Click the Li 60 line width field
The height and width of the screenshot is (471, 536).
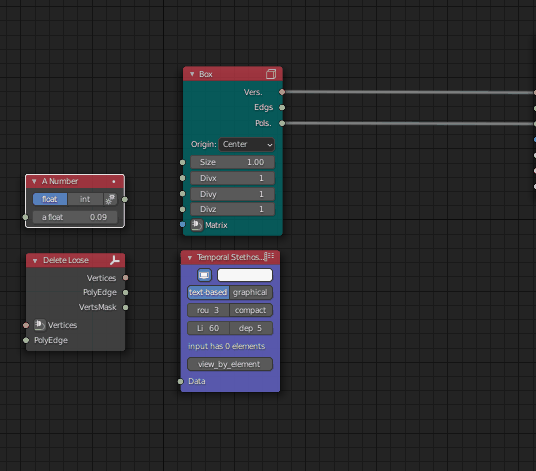pos(208,328)
